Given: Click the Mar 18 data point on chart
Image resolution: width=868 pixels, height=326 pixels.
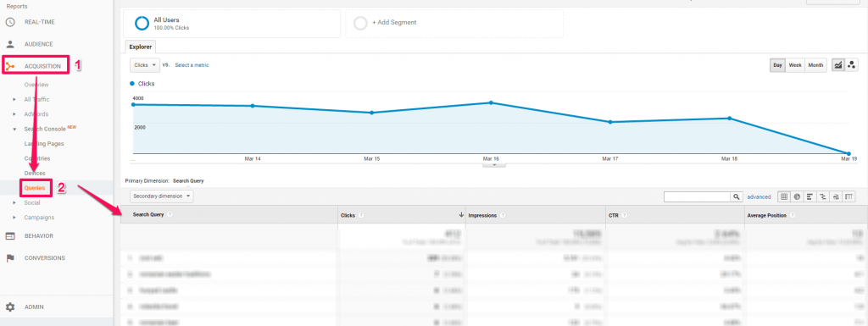Looking at the screenshot, I should point(730,119).
